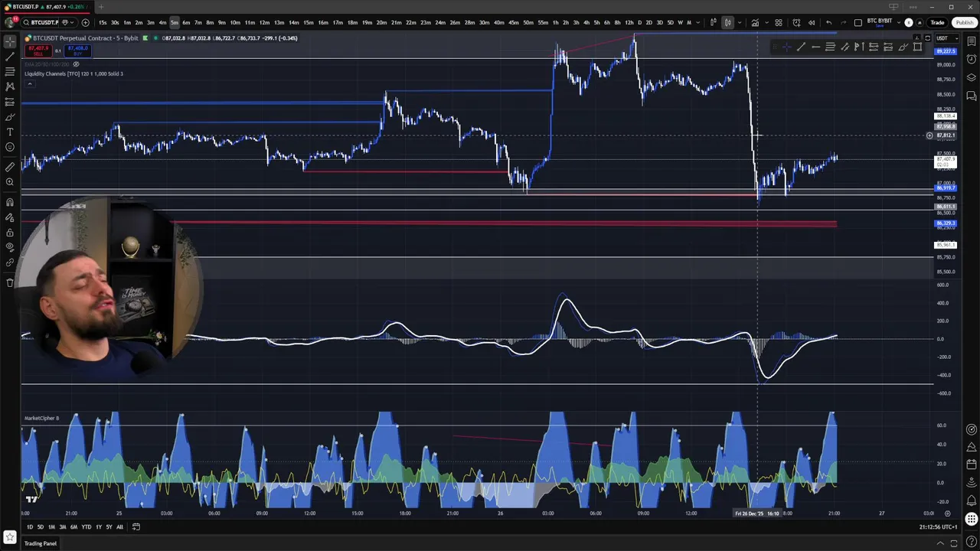Expand the chart type dropdown arrow
The width and height of the screenshot is (980, 551).
[x=740, y=22]
